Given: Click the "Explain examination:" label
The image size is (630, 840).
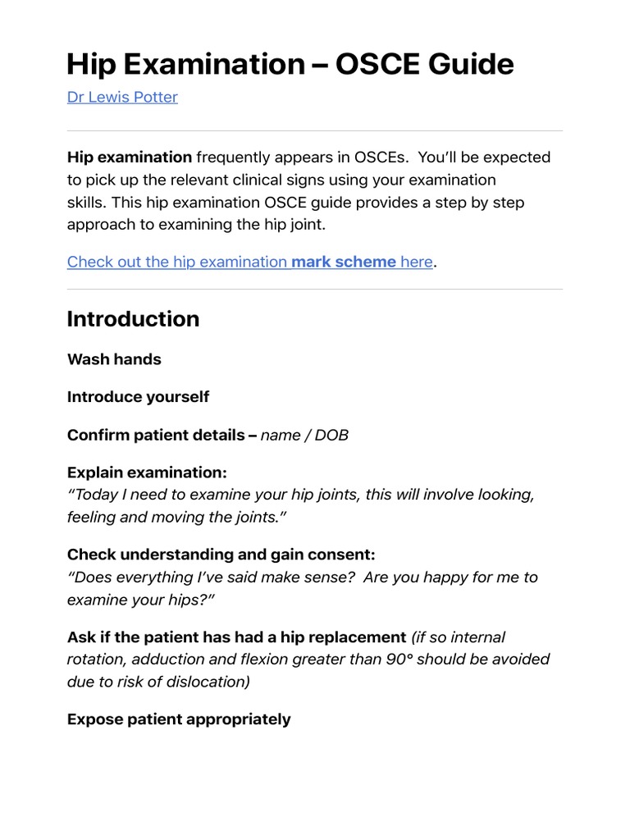Looking at the screenshot, I should tap(147, 473).
